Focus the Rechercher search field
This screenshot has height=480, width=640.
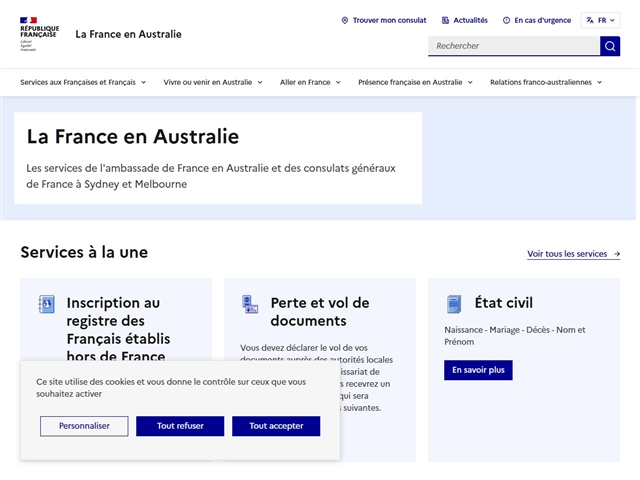click(x=514, y=46)
